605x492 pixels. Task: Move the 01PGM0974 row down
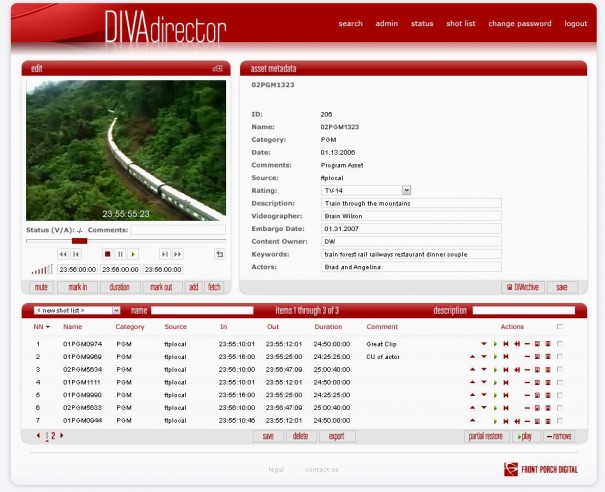coord(484,344)
